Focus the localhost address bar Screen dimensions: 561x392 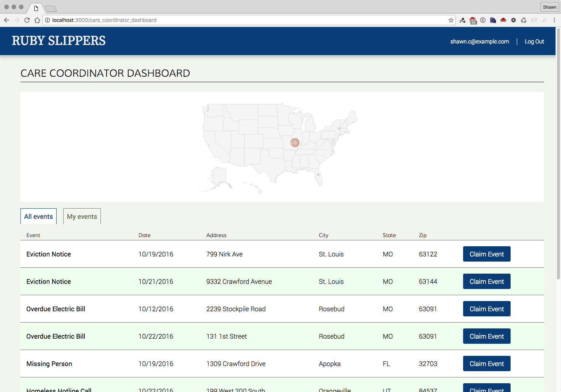point(250,20)
